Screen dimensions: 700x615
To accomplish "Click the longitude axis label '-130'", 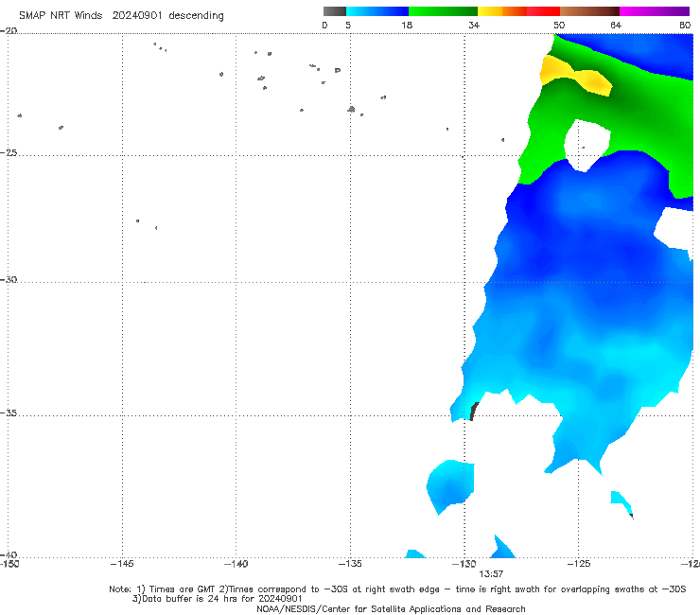I will (464, 564).
